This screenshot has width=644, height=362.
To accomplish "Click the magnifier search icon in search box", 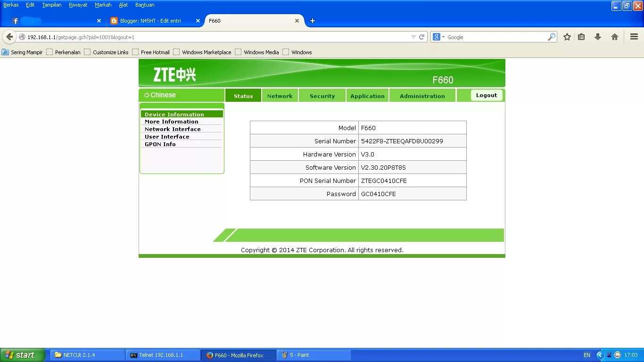I will pyautogui.click(x=551, y=37).
